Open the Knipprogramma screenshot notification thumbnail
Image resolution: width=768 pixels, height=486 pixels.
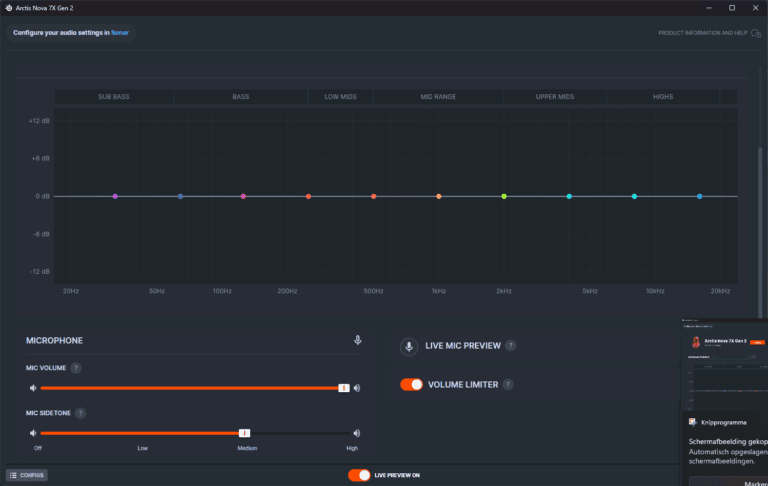pyautogui.click(x=725, y=365)
